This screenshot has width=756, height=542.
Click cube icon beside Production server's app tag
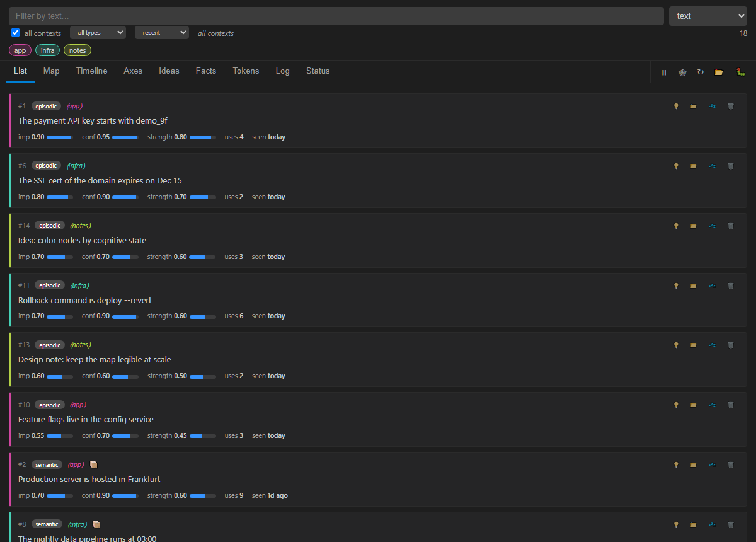(x=93, y=464)
